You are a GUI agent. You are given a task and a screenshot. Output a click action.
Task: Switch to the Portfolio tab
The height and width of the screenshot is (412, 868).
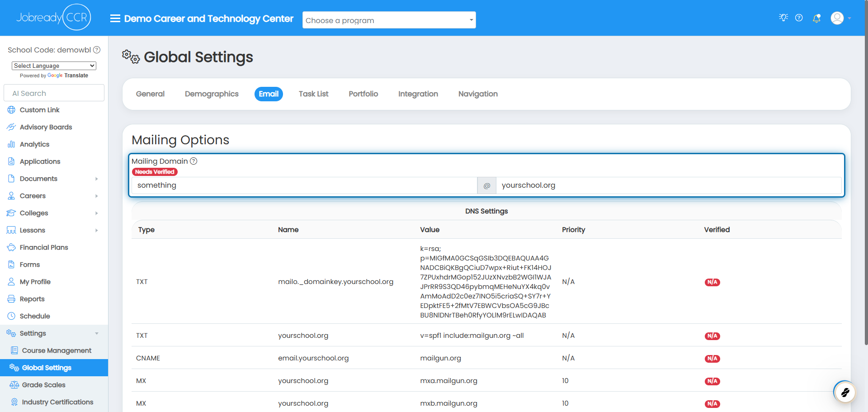[x=363, y=94]
